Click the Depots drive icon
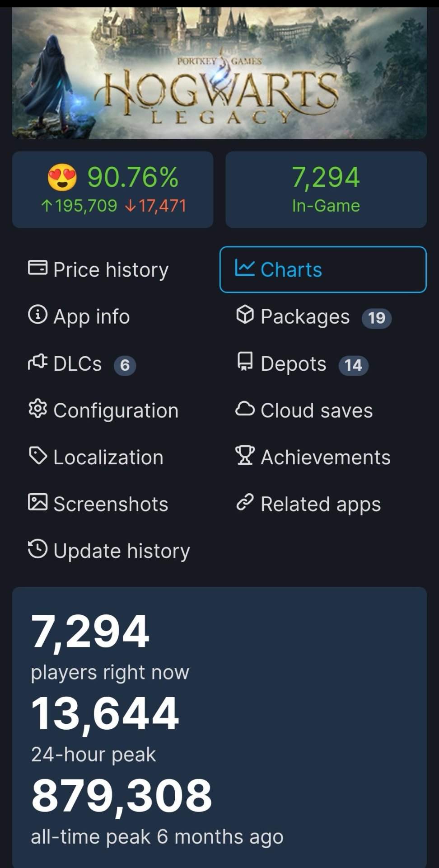The image size is (439, 868). [245, 362]
